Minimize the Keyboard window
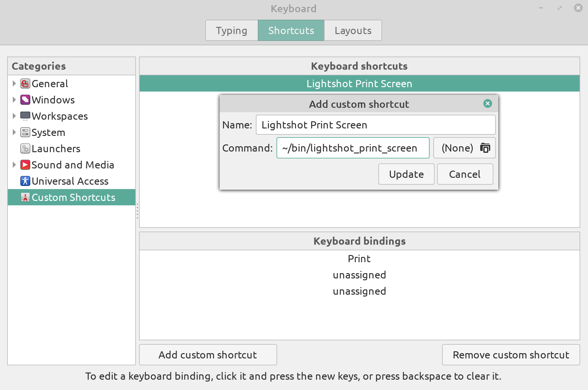Image resolution: width=588 pixels, height=390 pixels. [x=541, y=8]
